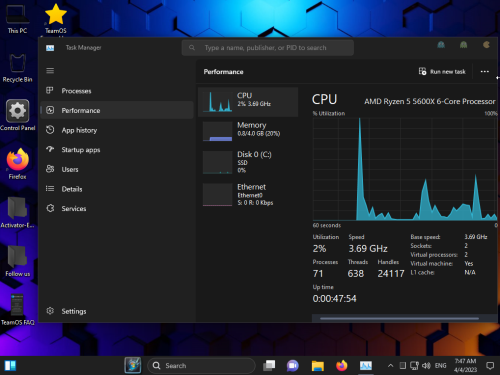Open App history clock icon
Screen dimensions: 500x375
pyautogui.click(x=50, y=130)
